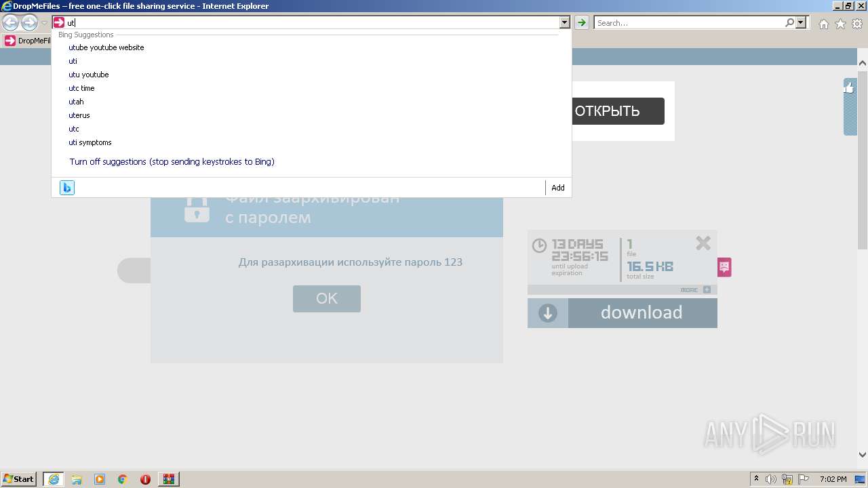Viewport: 868px width, 488px height.
Task: Open Windows Explorer folder taskbar icon
Action: pos(77,479)
